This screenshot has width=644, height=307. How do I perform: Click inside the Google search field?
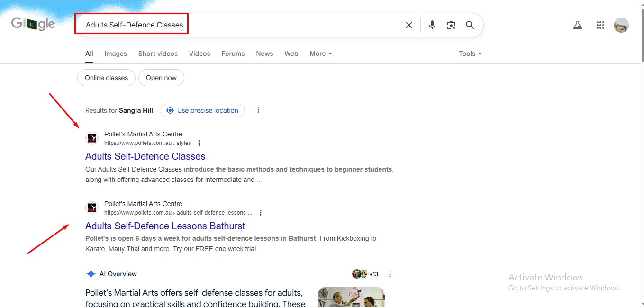(x=284, y=25)
